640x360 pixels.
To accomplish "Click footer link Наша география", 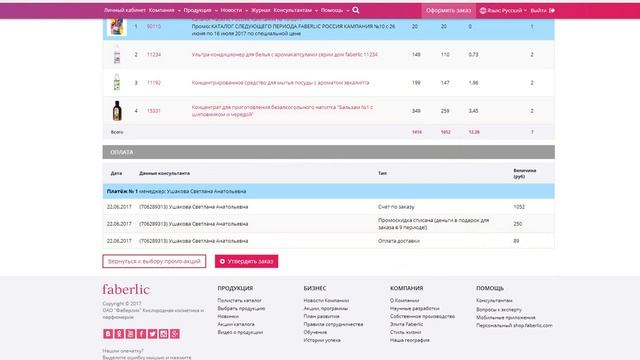I will pos(410,340).
